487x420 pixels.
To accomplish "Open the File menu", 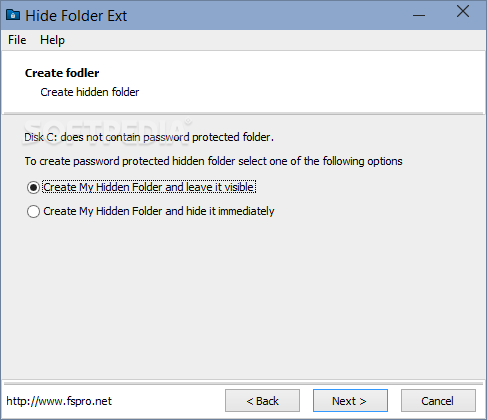I will coord(17,40).
